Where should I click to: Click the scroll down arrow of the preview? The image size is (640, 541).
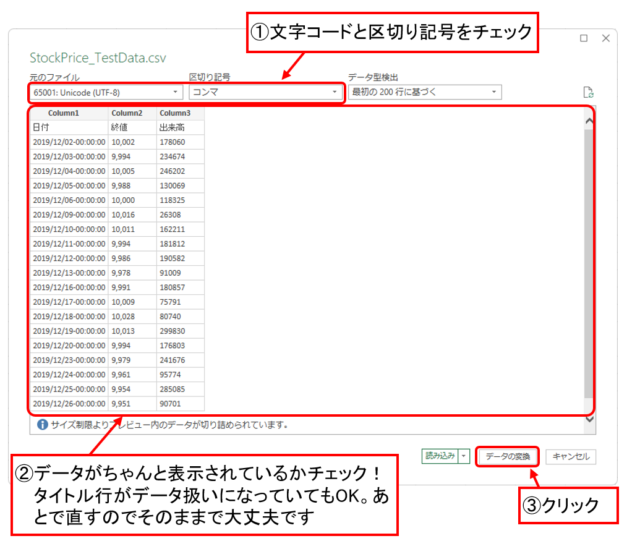point(590,419)
